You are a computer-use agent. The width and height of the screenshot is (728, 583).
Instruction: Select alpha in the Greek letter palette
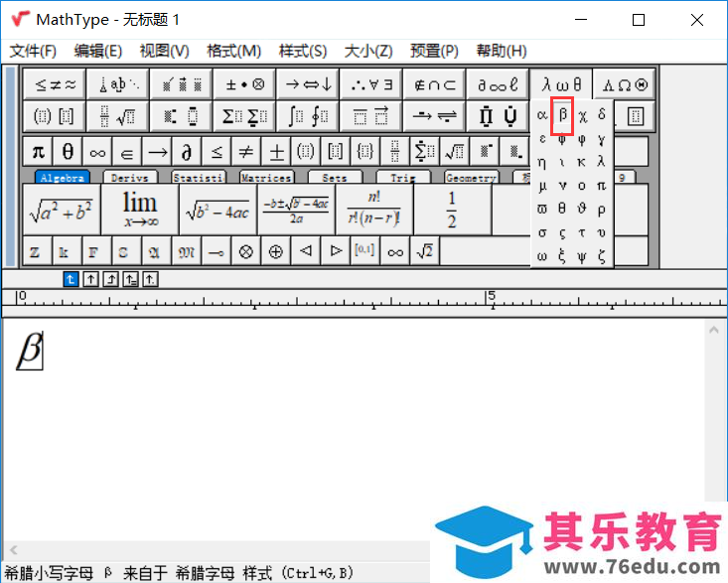tap(542, 115)
